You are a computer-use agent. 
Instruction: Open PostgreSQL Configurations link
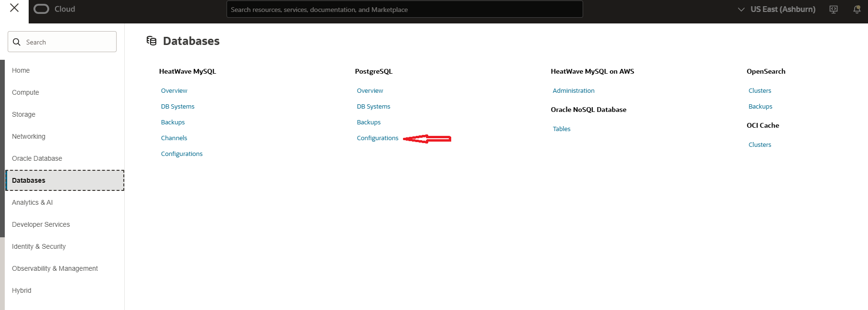(x=378, y=138)
